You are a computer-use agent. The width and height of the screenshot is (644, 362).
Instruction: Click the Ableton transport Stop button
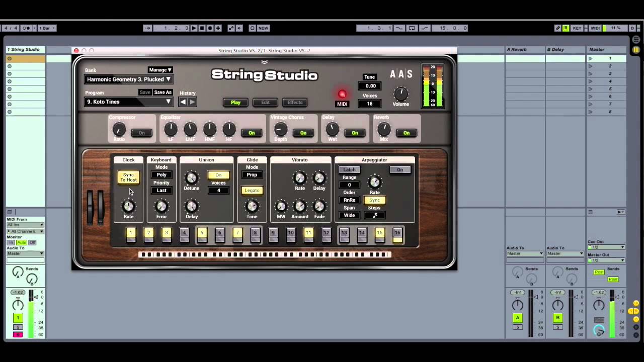click(202, 28)
